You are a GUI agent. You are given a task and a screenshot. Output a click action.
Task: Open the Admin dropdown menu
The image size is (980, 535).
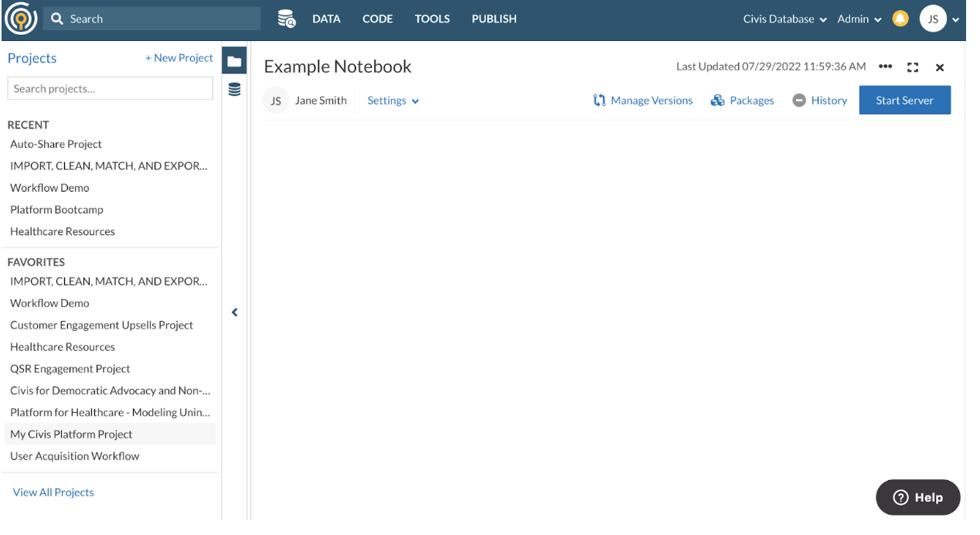pos(859,19)
